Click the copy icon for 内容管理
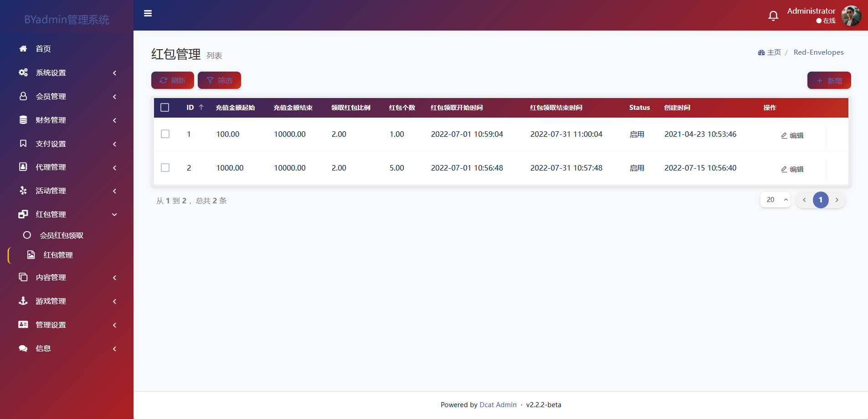The image size is (868, 419). point(23,277)
